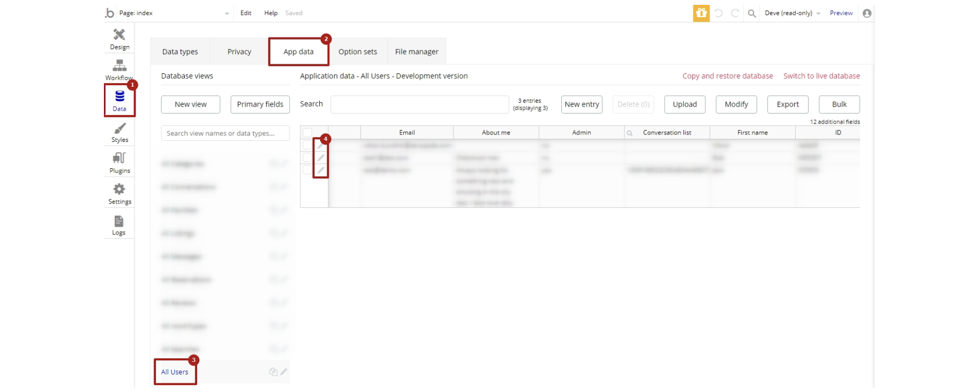Click the First name column header

[752, 133]
